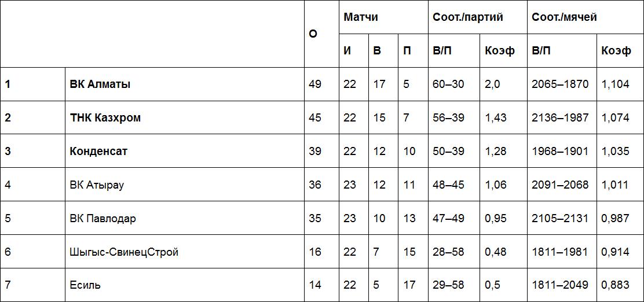Click the ВК Алматы team name
The width and height of the screenshot is (644, 302).
(100, 84)
